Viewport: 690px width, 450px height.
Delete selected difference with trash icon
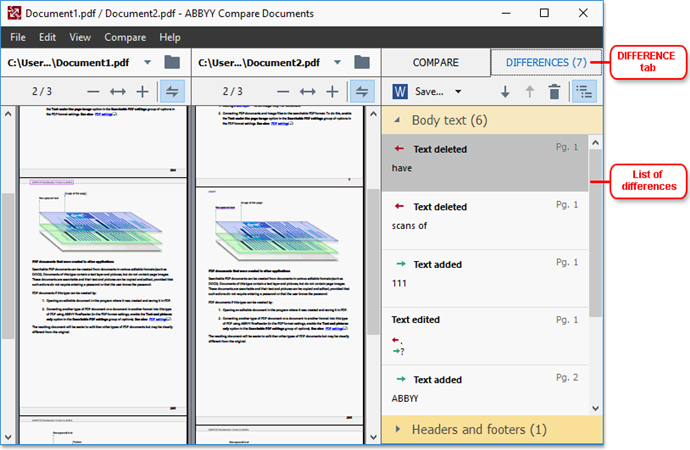[554, 92]
